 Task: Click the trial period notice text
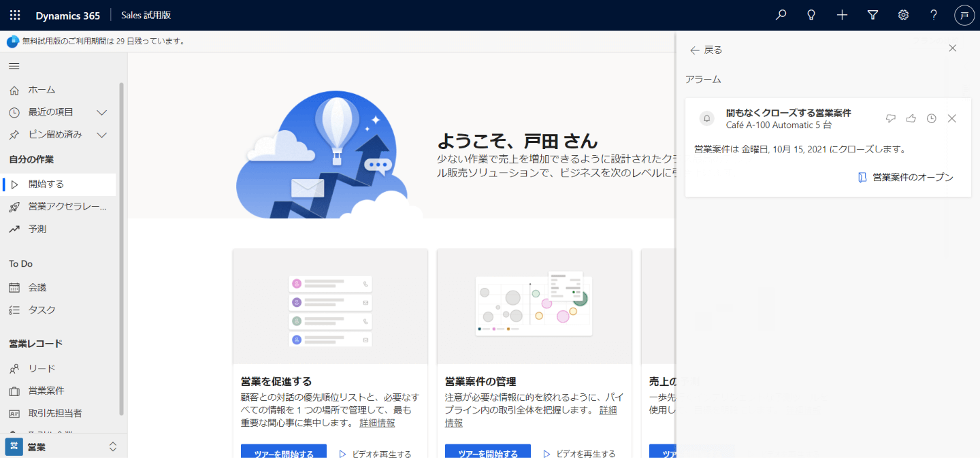103,42
